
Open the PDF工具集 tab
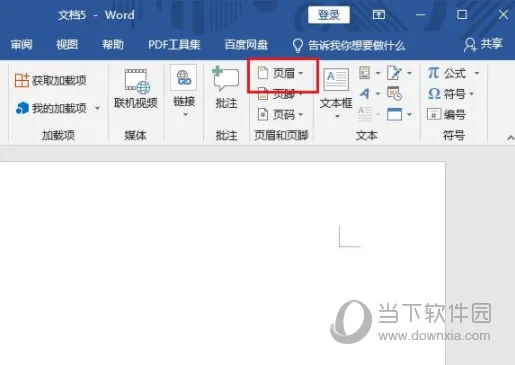tap(174, 45)
